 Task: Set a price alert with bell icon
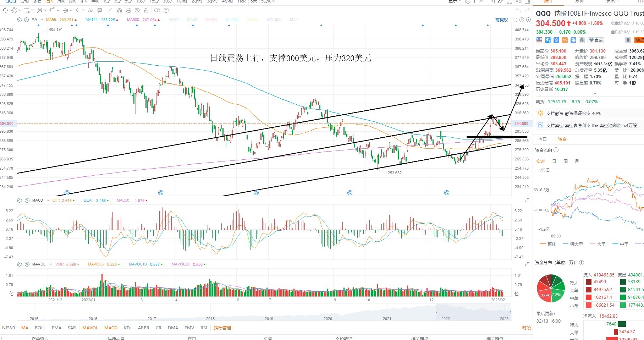(628, 40)
